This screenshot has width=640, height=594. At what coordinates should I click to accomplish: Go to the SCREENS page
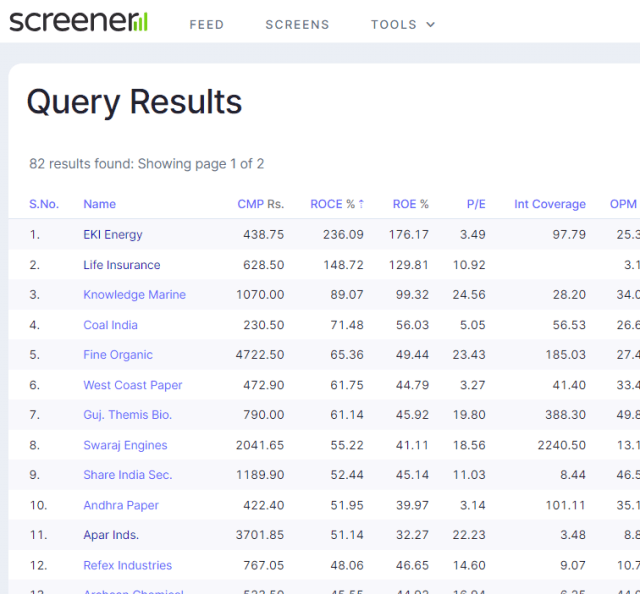click(x=297, y=25)
